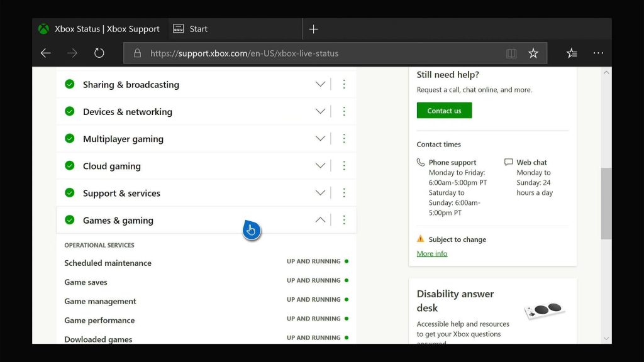Click UP AND RUNNING status for Game performance
The height and width of the screenshot is (362, 644).
click(318, 319)
